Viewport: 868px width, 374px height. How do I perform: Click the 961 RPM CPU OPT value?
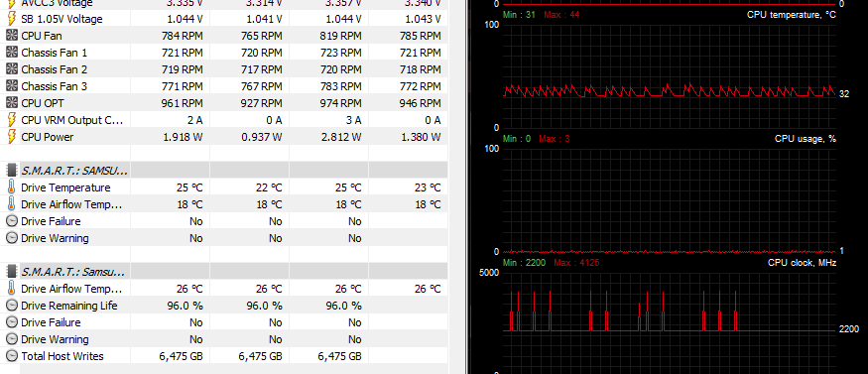(x=183, y=103)
